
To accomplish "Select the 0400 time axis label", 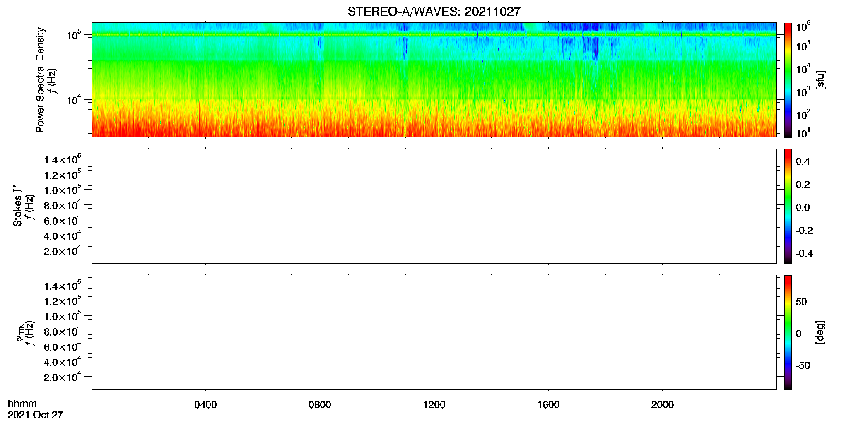I will [205, 405].
